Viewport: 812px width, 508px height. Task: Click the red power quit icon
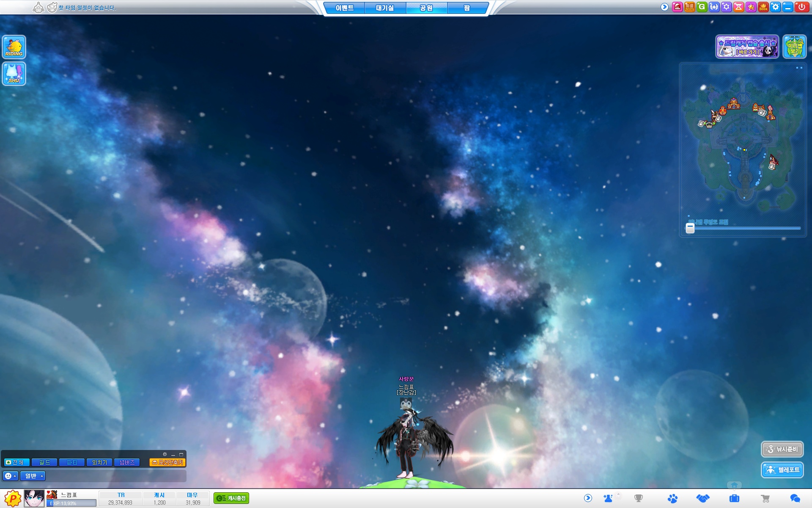pos(801,7)
